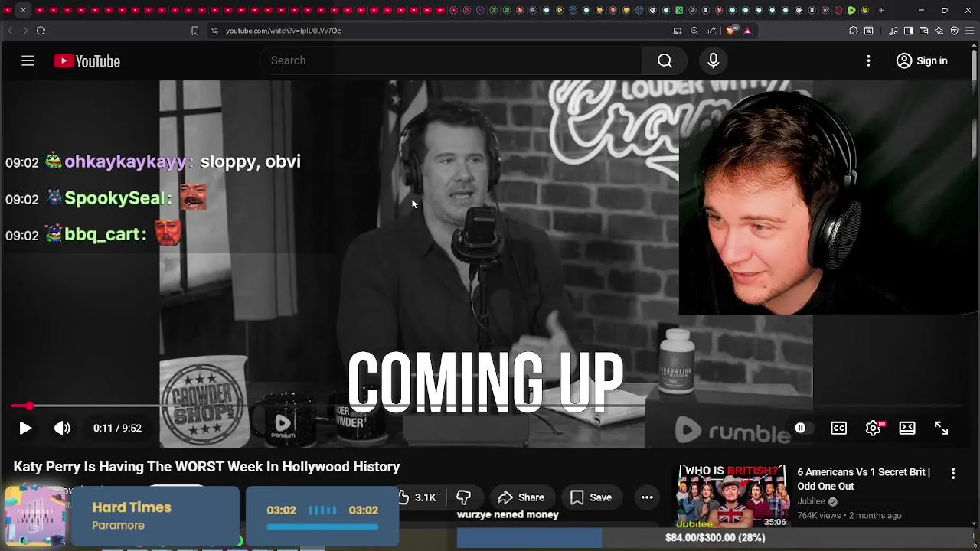Viewport: 980px width, 551px height.
Task: Click the video title about Katy Perry
Action: coord(207,467)
